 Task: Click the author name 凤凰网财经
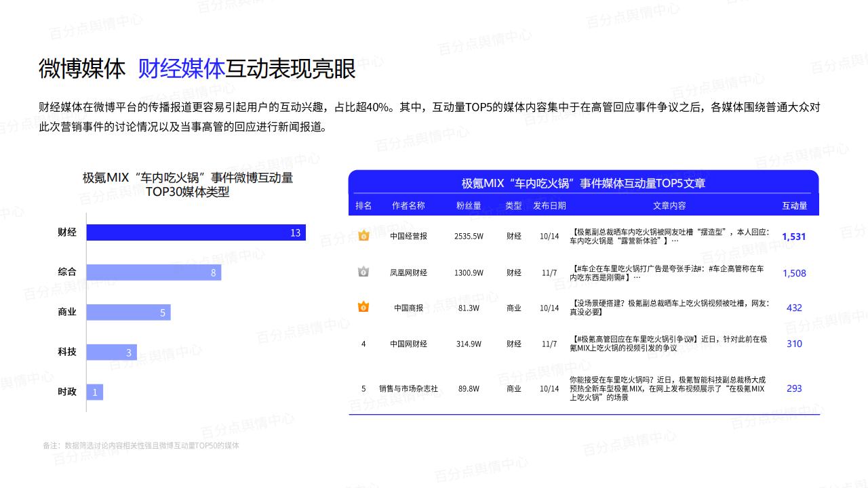408,272
